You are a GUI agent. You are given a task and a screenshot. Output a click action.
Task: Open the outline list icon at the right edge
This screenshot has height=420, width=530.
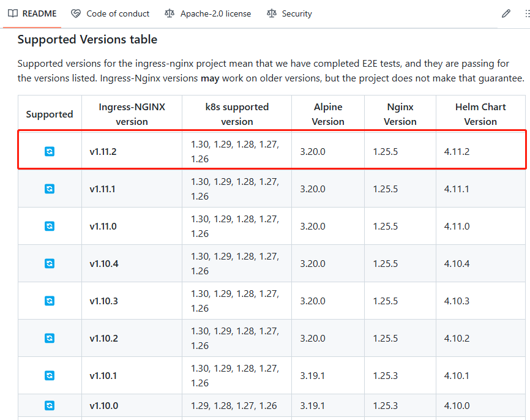pyautogui.click(x=527, y=13)
